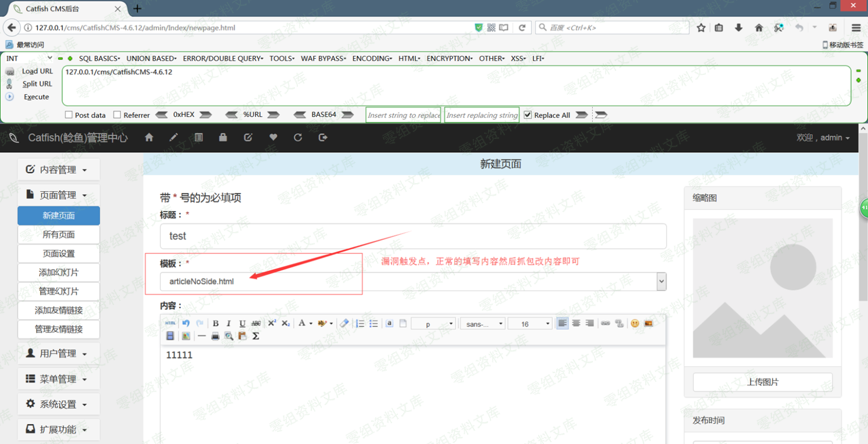
Task: Enable the Referrer checkbox
Action: (117, 115)
